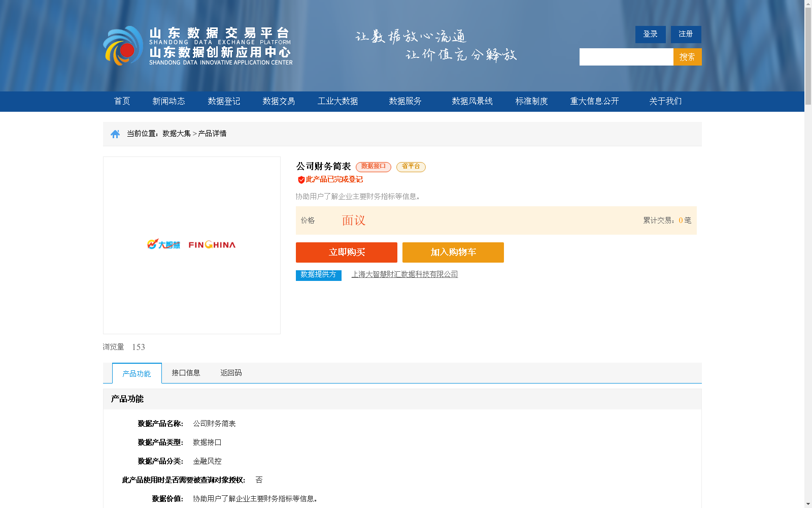Image resolution: width=812 pixels, height=508 pixels.
Task: Switch to the 返回码 tab
Action: pos(231,373)
